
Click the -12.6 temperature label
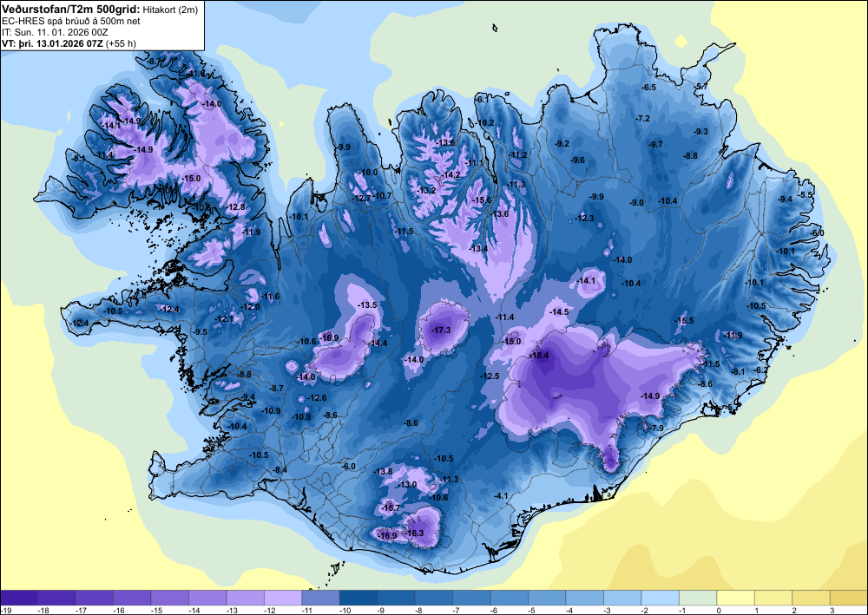pyautogui.click(x=317, y=397)
